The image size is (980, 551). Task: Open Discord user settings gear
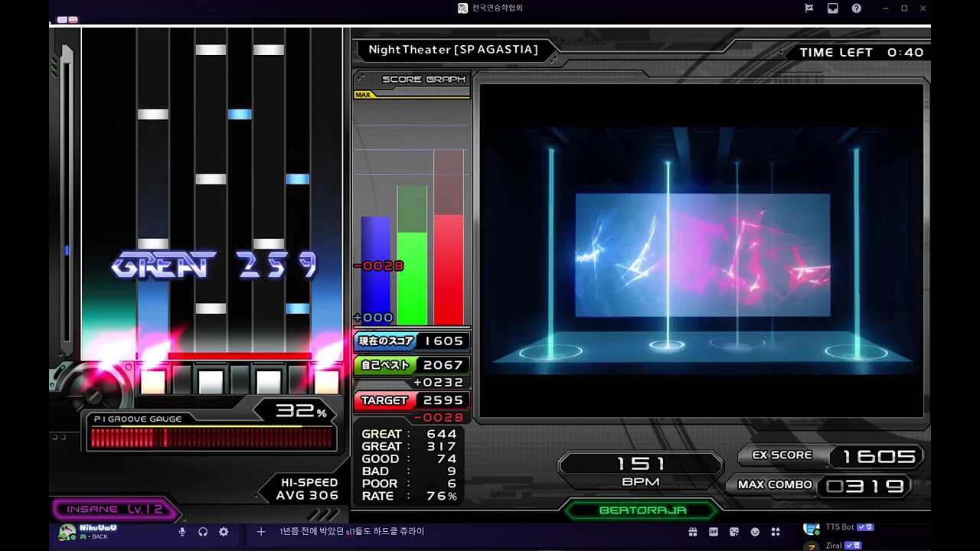[224, 532]
